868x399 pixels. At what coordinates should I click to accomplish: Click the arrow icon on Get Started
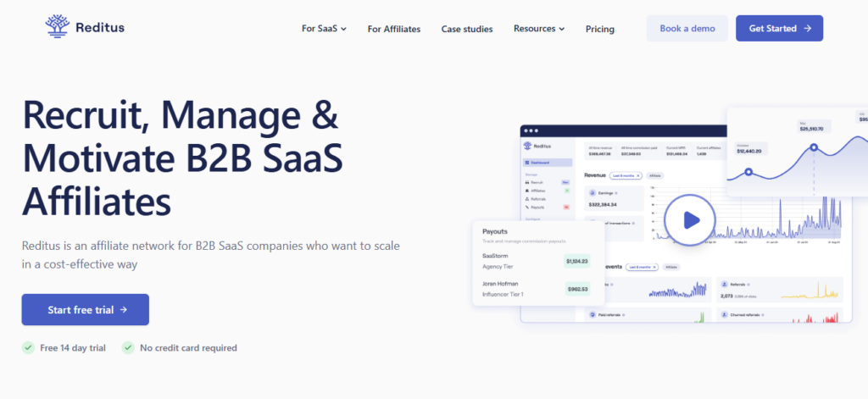tap(808, 28)
